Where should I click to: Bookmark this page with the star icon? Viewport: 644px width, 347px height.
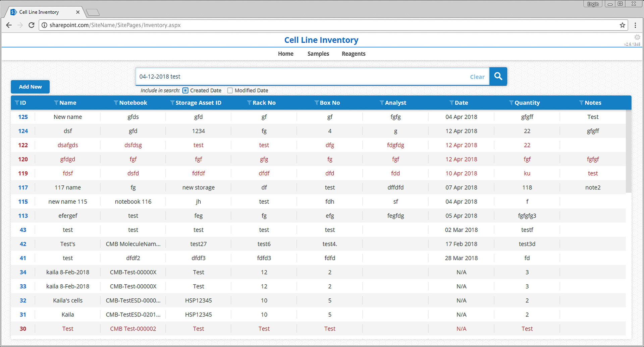pyautogui.click(x=623, y=25)
